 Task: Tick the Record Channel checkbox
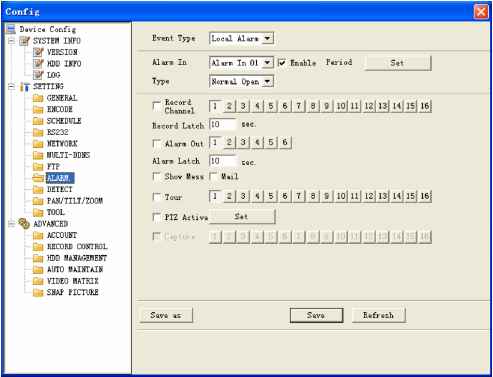156,106
